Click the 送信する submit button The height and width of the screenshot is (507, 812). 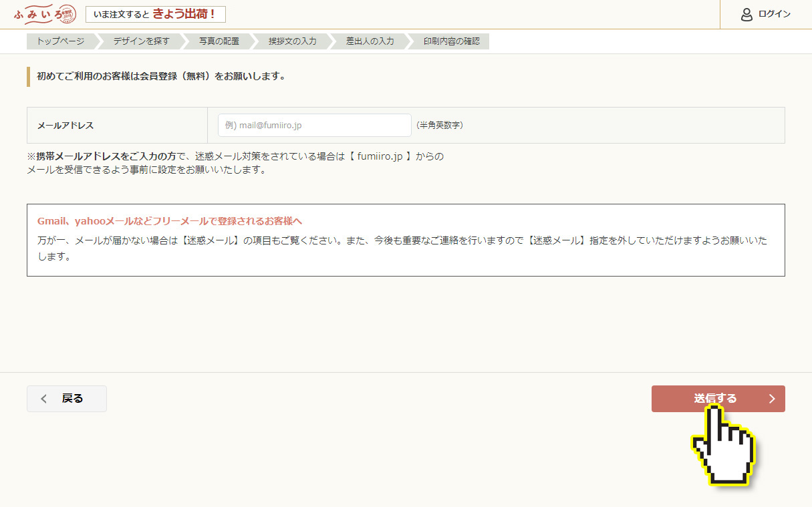(718, 399)
